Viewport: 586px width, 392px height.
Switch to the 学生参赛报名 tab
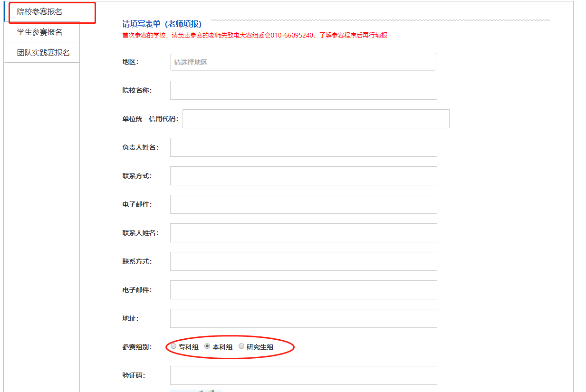[40, 32]
